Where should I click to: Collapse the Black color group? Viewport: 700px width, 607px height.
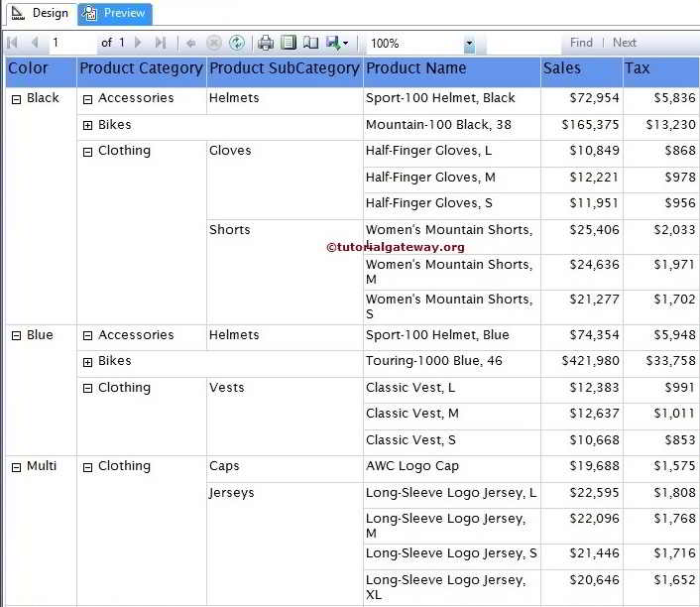click(x=16, y=99)
